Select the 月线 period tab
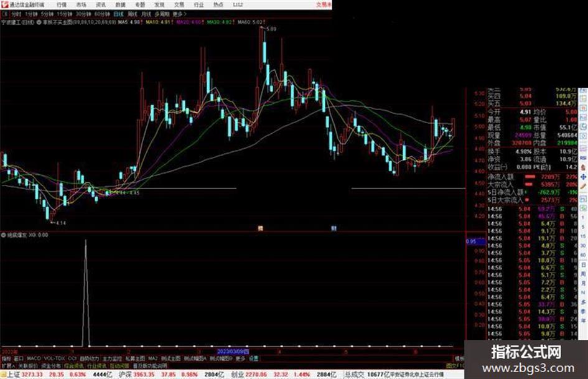Viewport: 588px width, 379px height. 146,14
